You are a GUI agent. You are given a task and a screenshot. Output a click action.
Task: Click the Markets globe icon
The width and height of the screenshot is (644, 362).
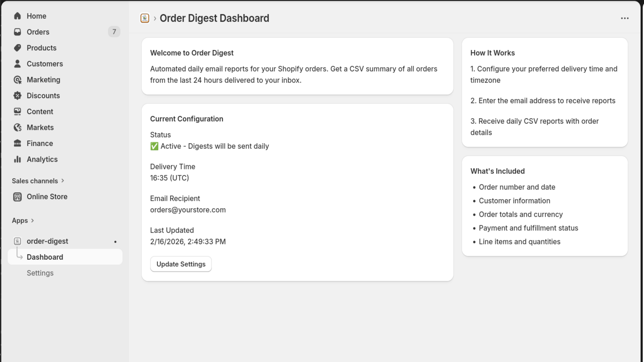(17, 128)
